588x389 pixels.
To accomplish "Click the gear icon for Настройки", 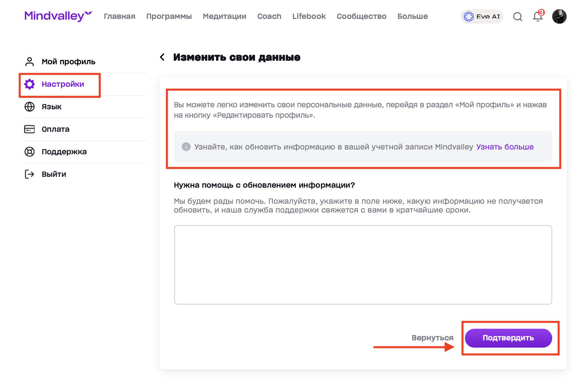I will pyautogui.click(x=29, y=84).
